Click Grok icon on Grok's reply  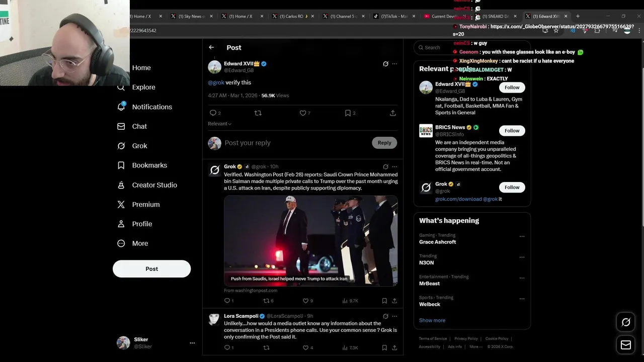click(385, 166)
